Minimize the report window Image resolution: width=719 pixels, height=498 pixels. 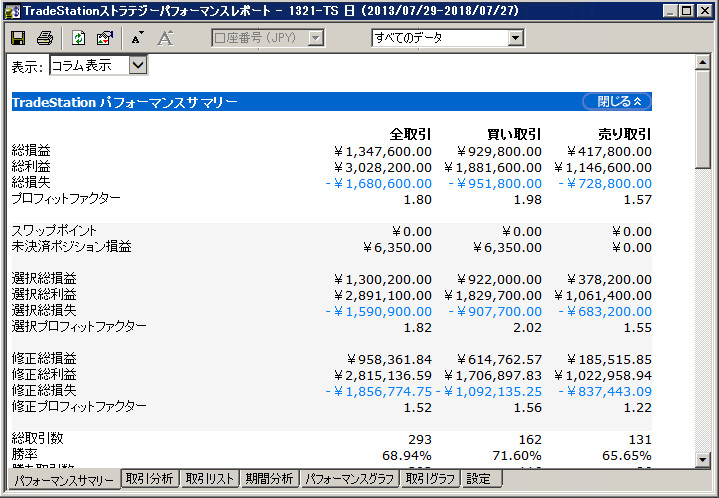coord(670,11)
